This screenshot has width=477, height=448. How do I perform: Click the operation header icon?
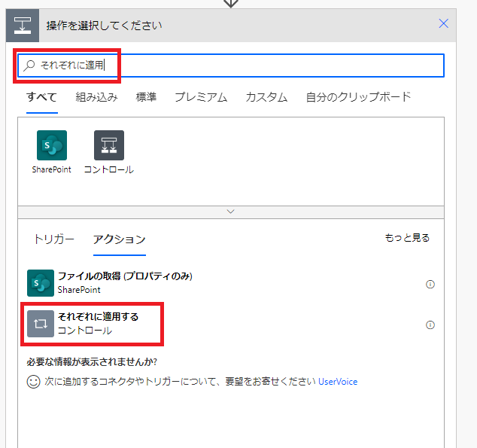point(23,25)
